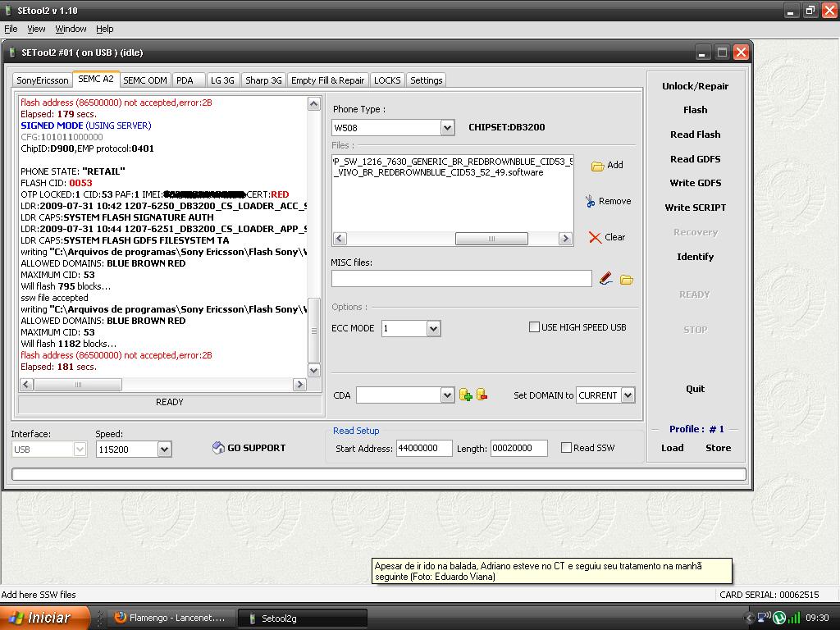840x630 pixels.
Task: Click the log horizontal scrollbar thumb
Action: (78, 385)
